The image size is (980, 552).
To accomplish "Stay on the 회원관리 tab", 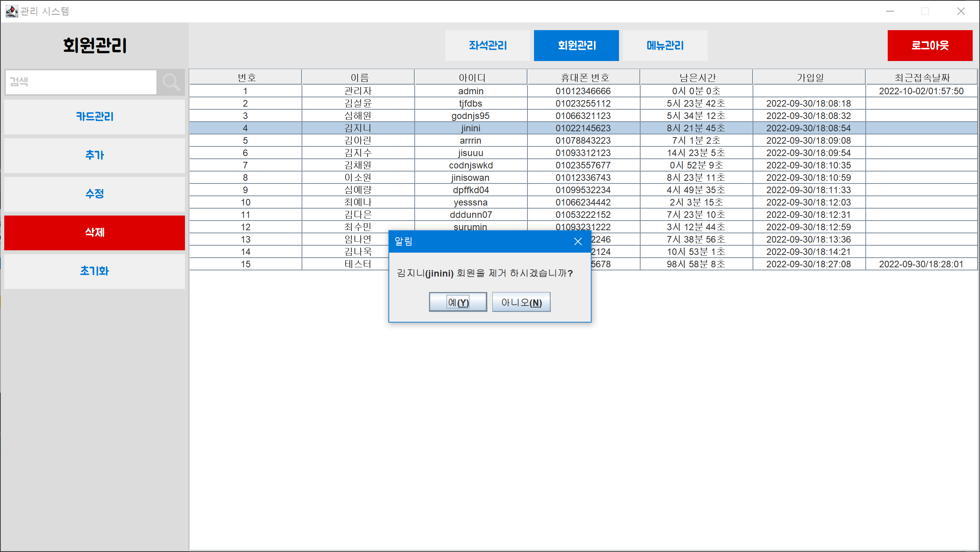I will (576, 45).
